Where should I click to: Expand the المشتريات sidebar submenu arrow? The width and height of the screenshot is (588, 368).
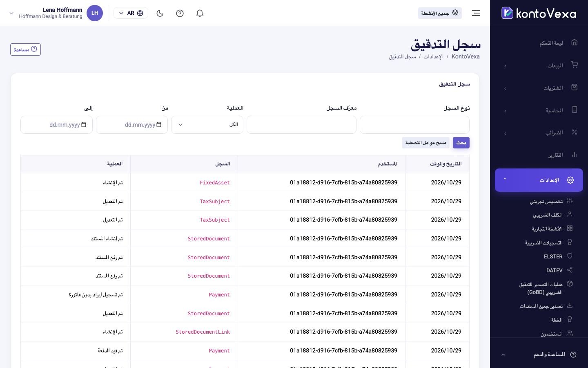coord(505,88)
